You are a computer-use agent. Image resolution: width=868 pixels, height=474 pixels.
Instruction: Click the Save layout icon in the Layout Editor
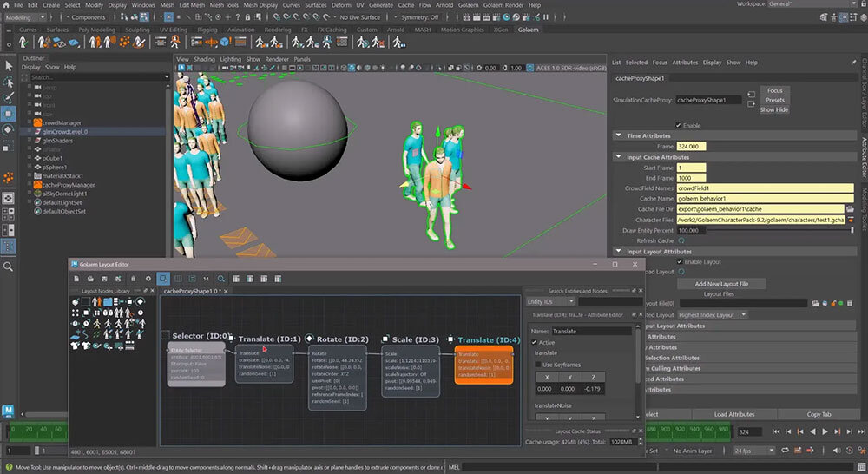pyautogui.click(x=104, y=279)
